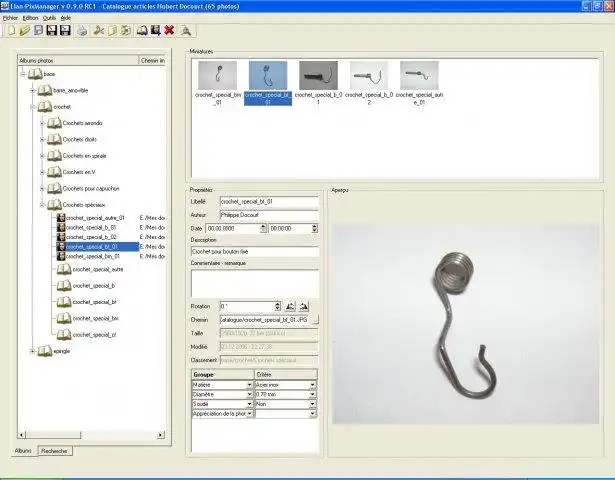Select thumbnail crochet_special_autre_01
Screen dimensions: 615x480
click(x=419, y=83)
